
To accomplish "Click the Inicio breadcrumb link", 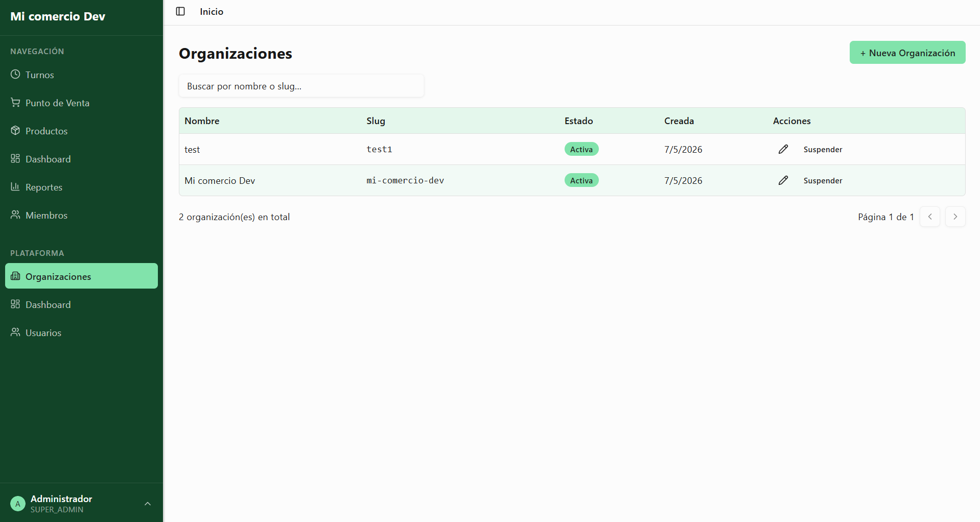I will point(212,11).
